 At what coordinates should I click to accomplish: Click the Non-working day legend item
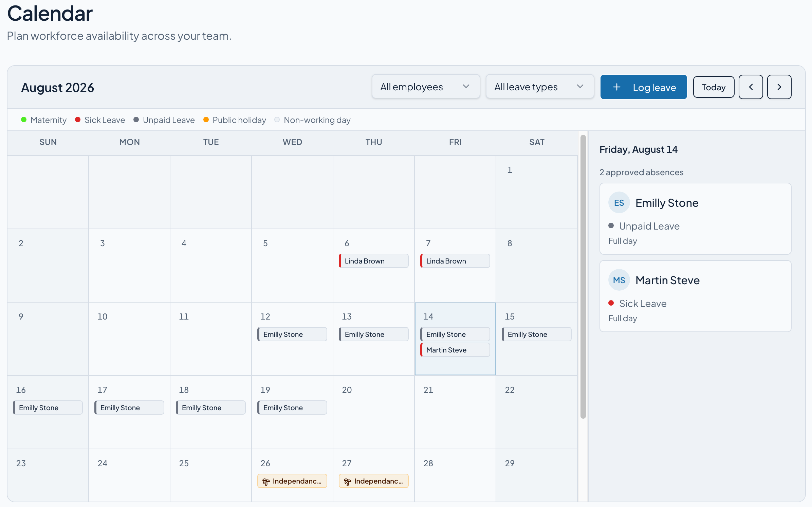(312, 120)
